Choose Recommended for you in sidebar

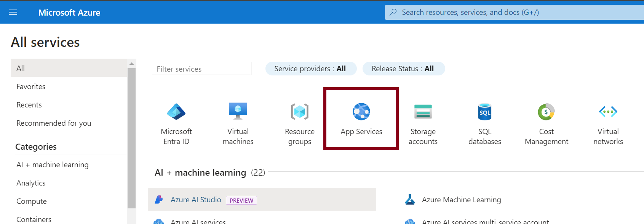(54, 123)
